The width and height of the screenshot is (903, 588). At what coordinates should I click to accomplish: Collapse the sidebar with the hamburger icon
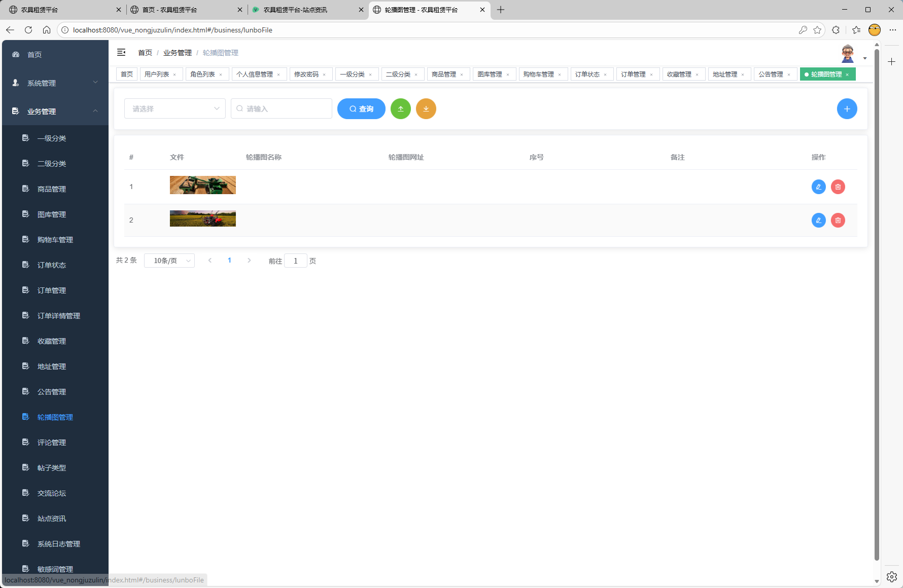(121, 52)
